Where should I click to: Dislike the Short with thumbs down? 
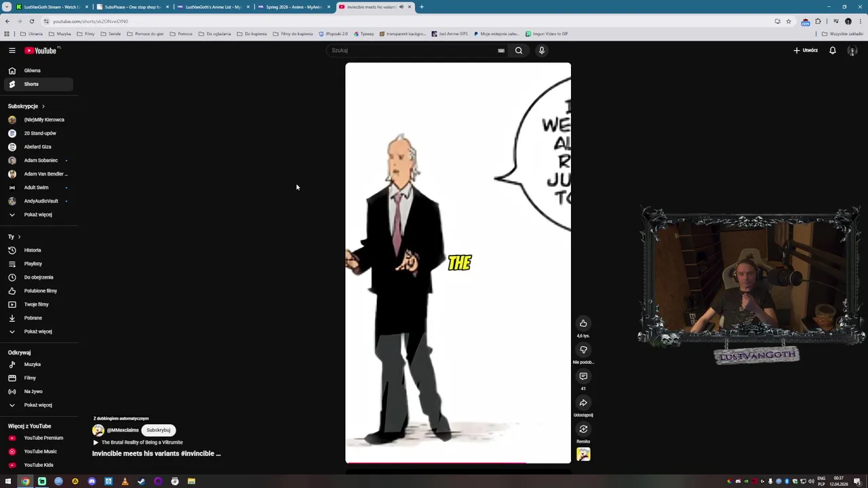point(583,350)
